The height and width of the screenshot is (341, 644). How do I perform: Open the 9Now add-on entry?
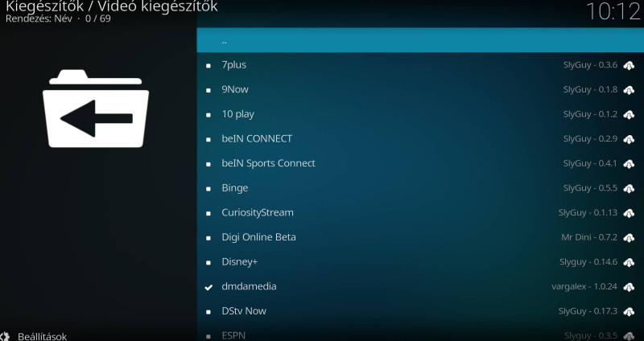[420, 89]
